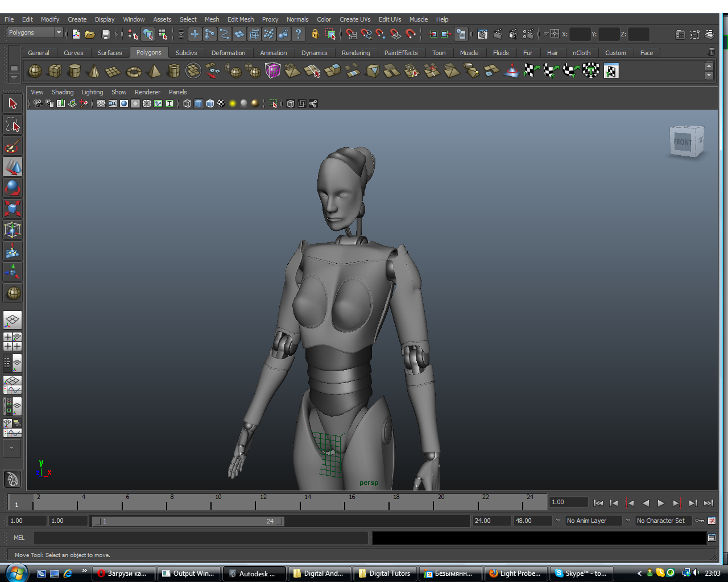Click the go to start of playback button
728x582 pixels.
point(598,503)
